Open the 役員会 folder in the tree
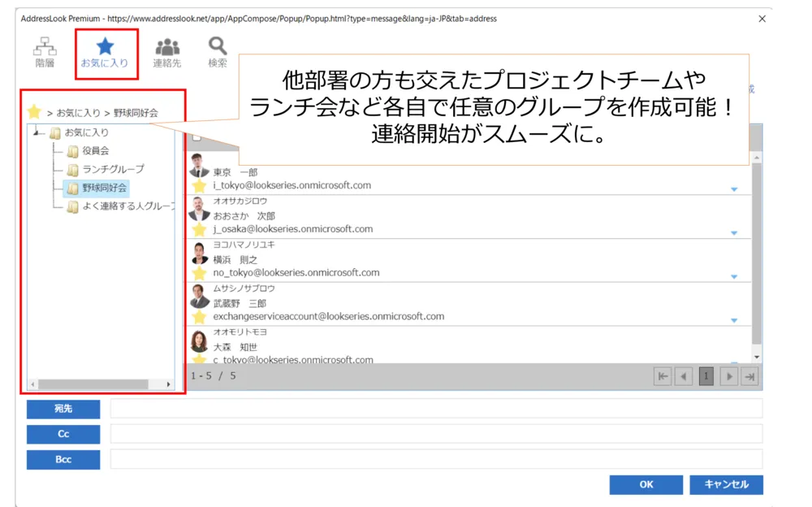The height and width of the screenshot is (507, 812). coord(96,150)
